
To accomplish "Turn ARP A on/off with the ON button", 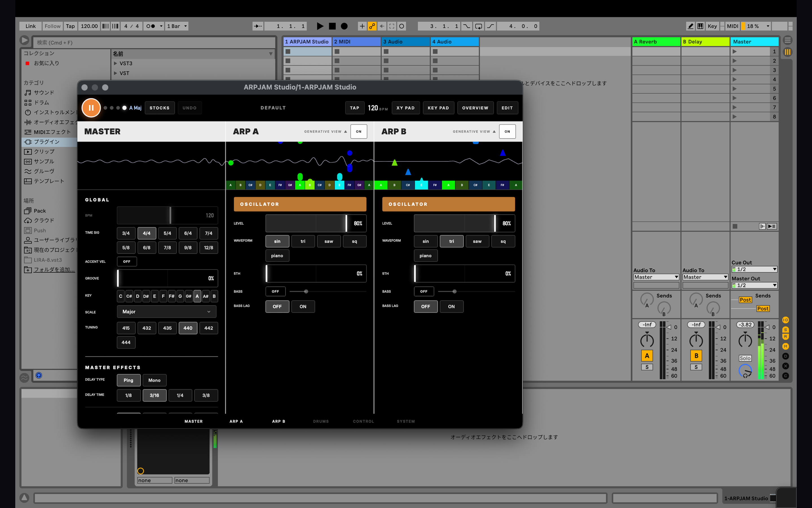I will (359, 131).
